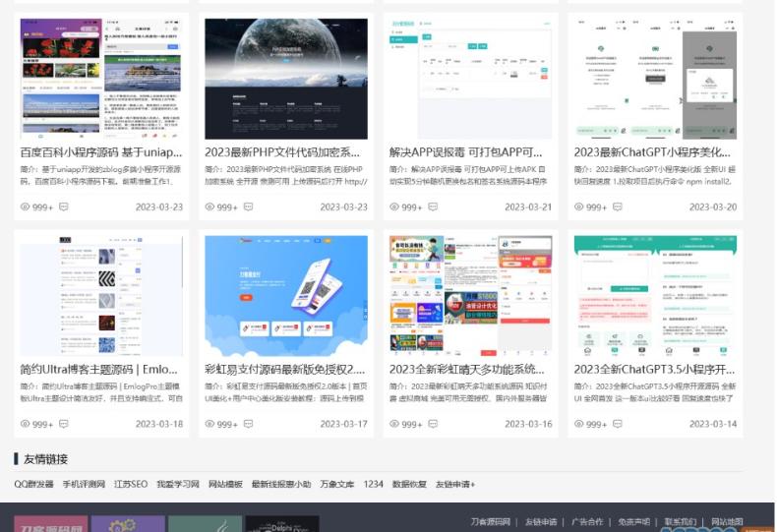
Task: Open the 2023最新PHP文件代码加密系统 title link
Action: click(x=285, y=152)
